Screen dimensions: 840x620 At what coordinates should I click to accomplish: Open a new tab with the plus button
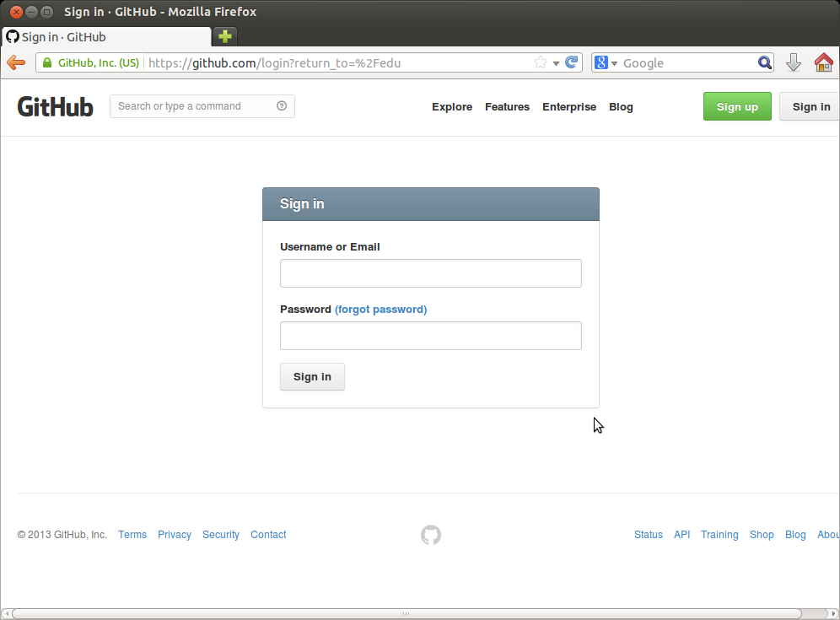[225, 36]
